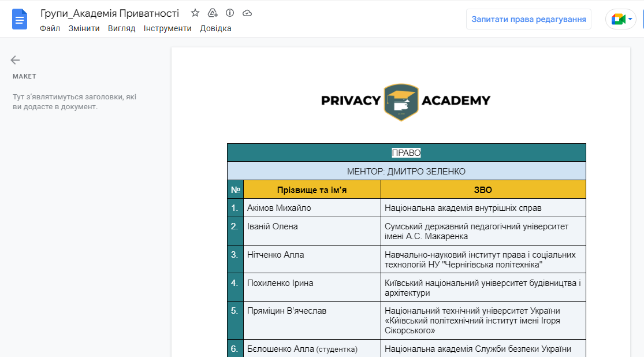Expand the Meet dropdown arrow
The image size is (644, 357).
click(x=630, y=19)
